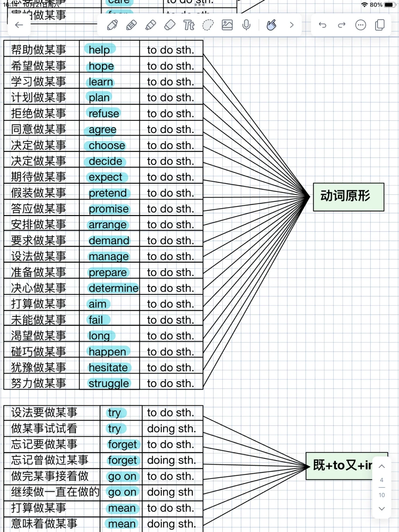
Task: Tap the highlighted word pretend
Action: click(108, 193)
